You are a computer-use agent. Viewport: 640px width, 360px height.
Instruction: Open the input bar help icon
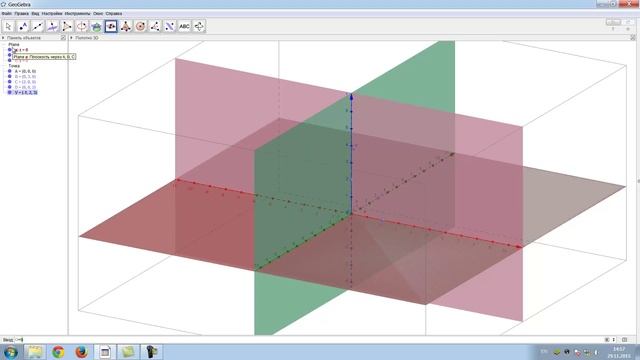click(x=624, y=340)
